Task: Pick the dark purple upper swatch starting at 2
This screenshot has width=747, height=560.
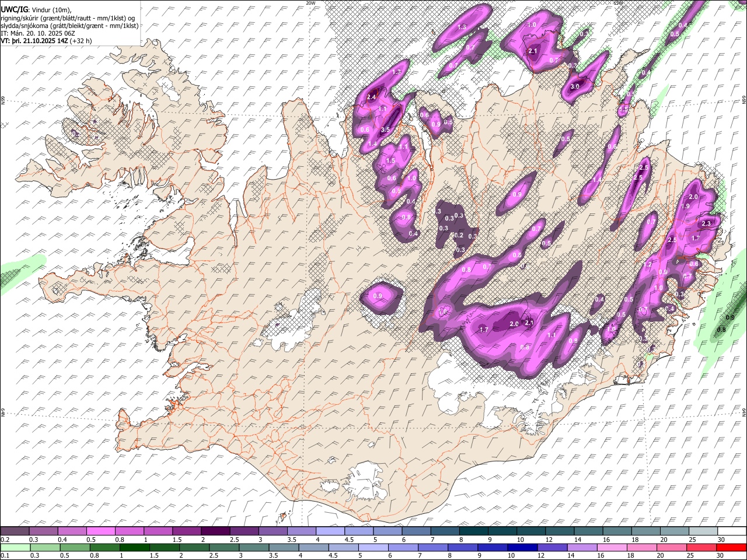Action: 215,531
